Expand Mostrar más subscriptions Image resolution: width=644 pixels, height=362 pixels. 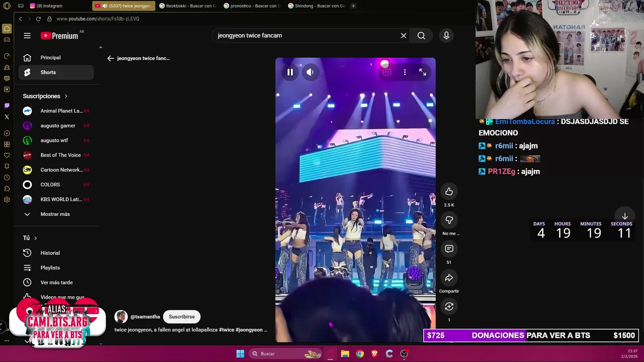point(56,214)
